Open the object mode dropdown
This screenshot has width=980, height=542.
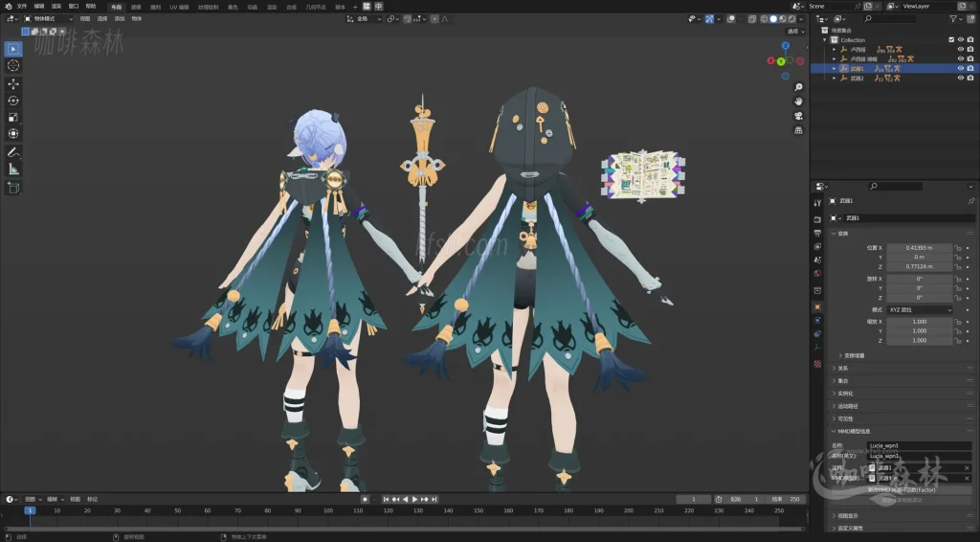tap(48, 19)
